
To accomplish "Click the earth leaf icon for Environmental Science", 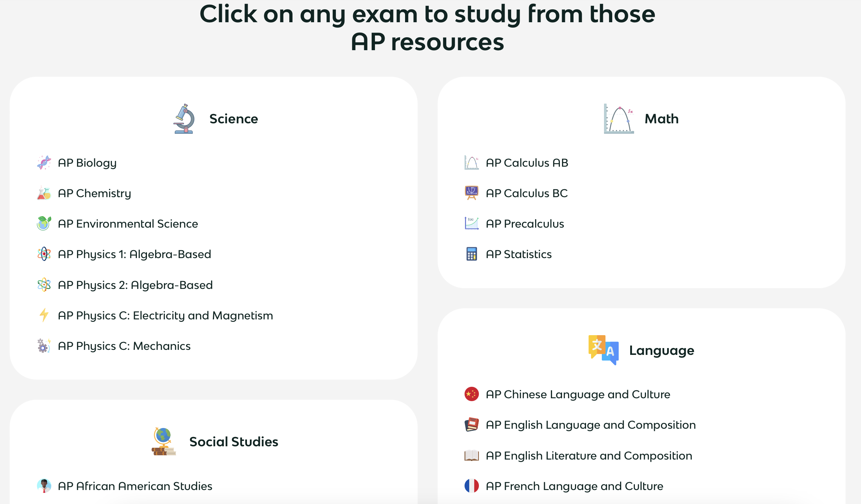I will 44,224.
